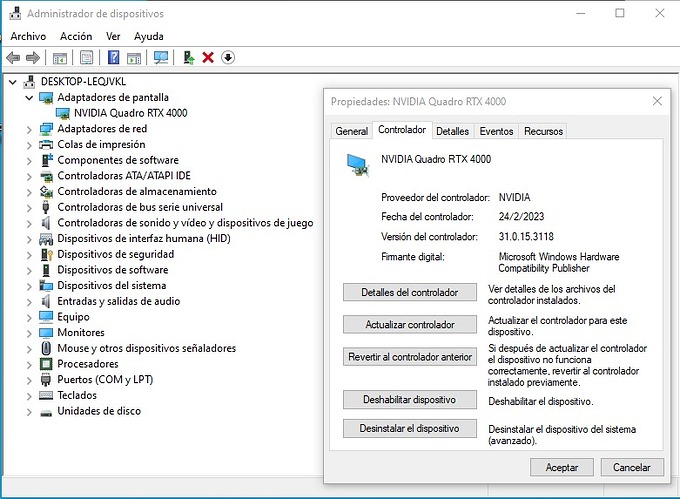Click the DESKTOP-LEQJVKL computer icon
The width and height of the screenshot is (680, 499).
pos(29,82)
